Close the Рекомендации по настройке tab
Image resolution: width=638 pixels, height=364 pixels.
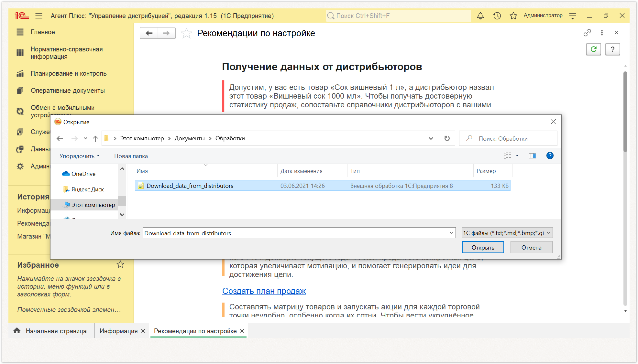[242, 331]
